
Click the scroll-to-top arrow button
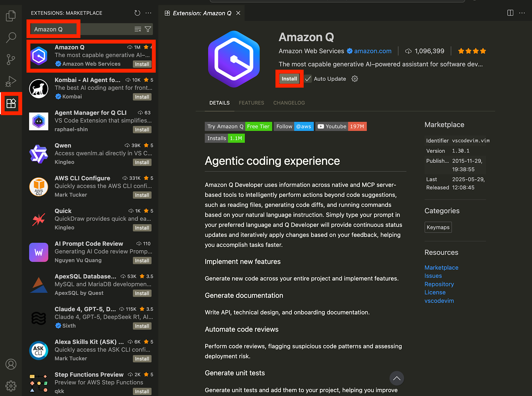(x=397, y=378)
